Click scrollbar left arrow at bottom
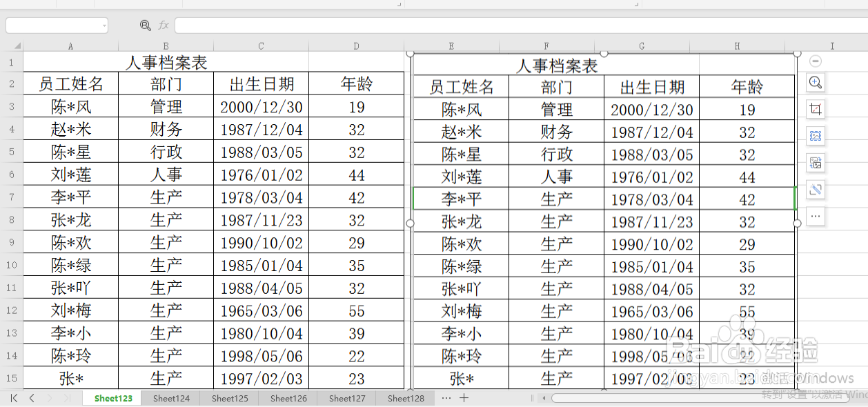Viewport: 868px width, 407px height. tap(544, 398)
